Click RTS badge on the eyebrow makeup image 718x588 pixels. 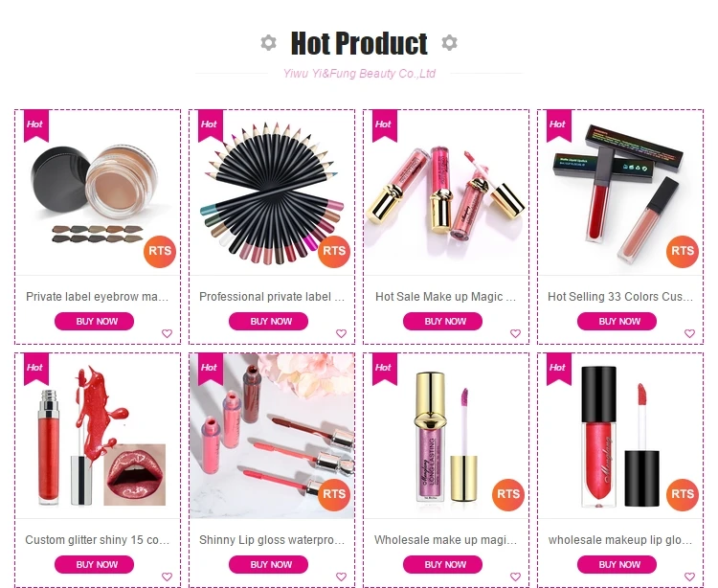pyautogui.click(x=160, y=251)
